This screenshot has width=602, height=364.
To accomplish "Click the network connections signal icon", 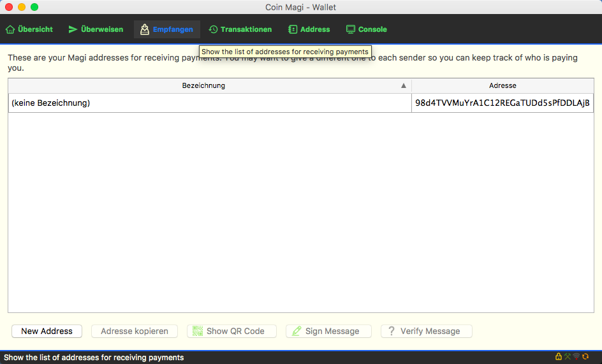I will pyautogui.click(x=576, y=357).
